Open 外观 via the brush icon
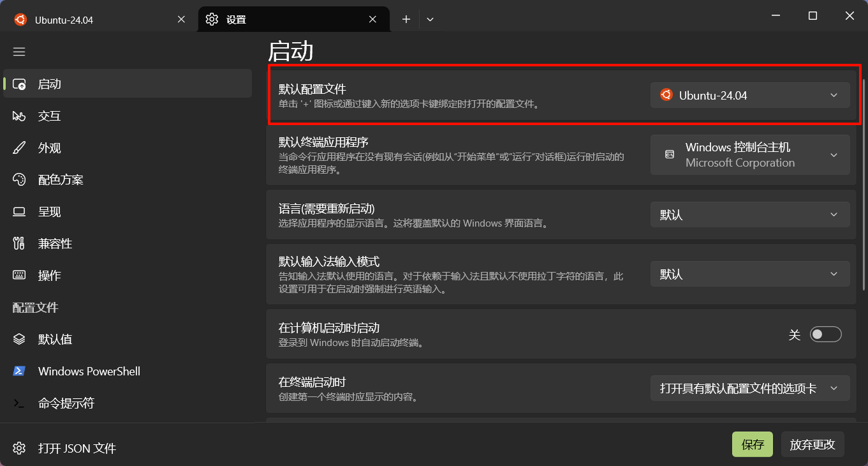The height and width of the screenshot is (466, 868). (19, 148)
